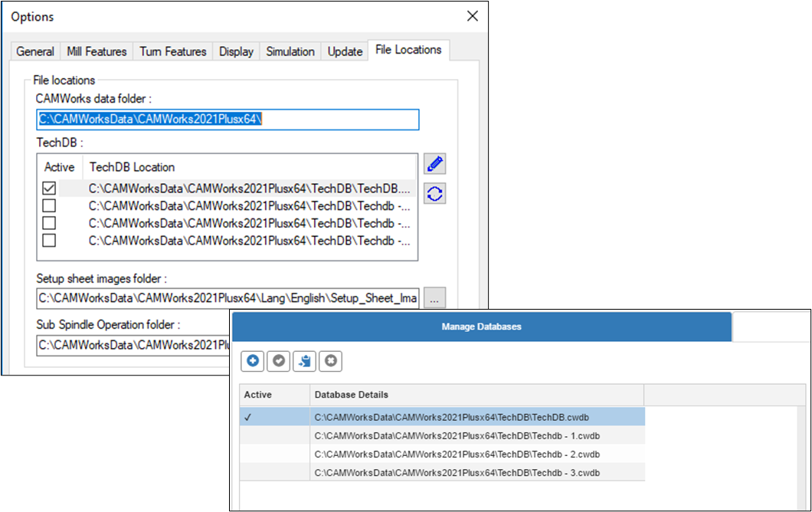Select the Techdb - 1.cwdb database row
Image resolution: width=812 pixels, height=512 pixels.
point(442,436)
